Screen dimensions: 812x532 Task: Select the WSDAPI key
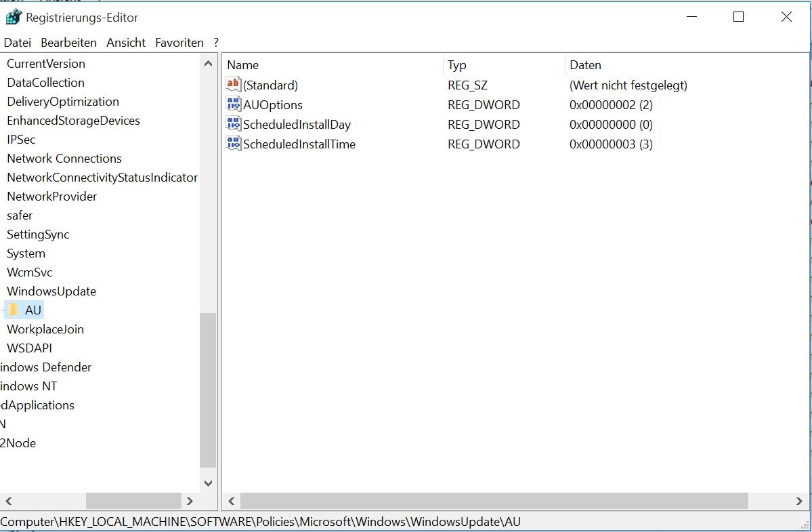pos(30,348)
